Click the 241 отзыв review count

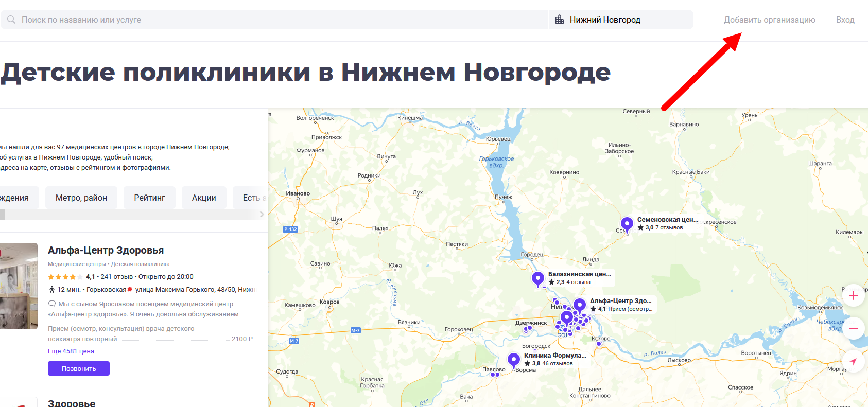tap(117, 277)
